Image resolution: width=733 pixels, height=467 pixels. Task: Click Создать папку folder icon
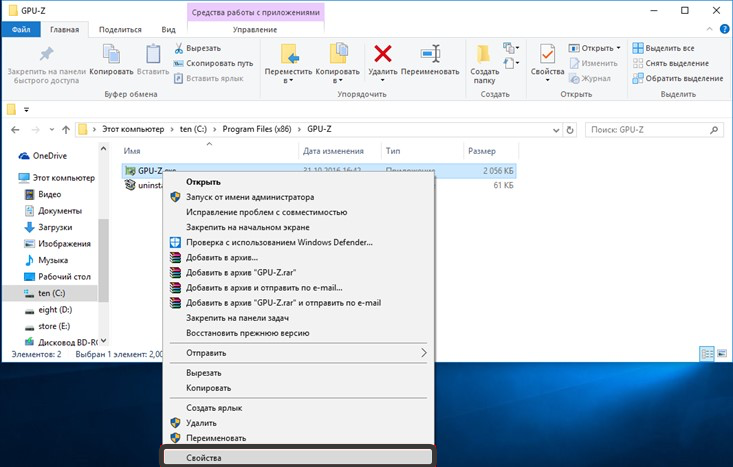(484, 54)
